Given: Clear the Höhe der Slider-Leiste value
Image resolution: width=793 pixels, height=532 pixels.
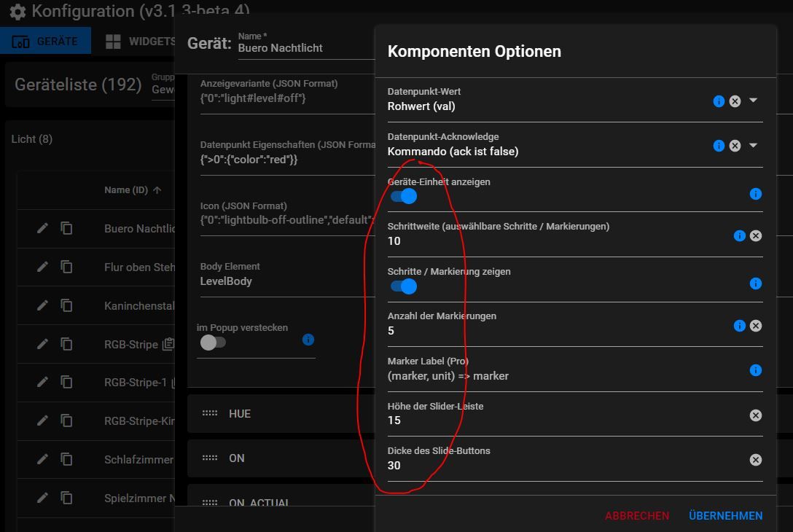Looking at the screenshot, I should click(x=756, y=415).
